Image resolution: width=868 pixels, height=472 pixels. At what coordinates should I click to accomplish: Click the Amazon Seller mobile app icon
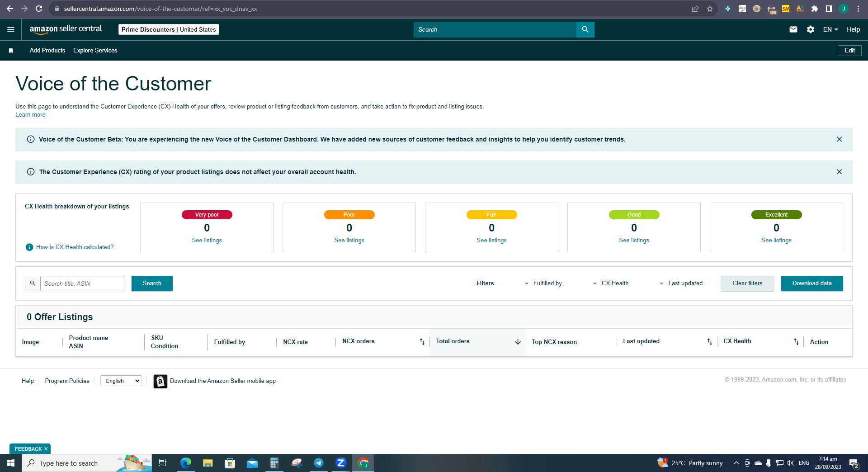160,381
